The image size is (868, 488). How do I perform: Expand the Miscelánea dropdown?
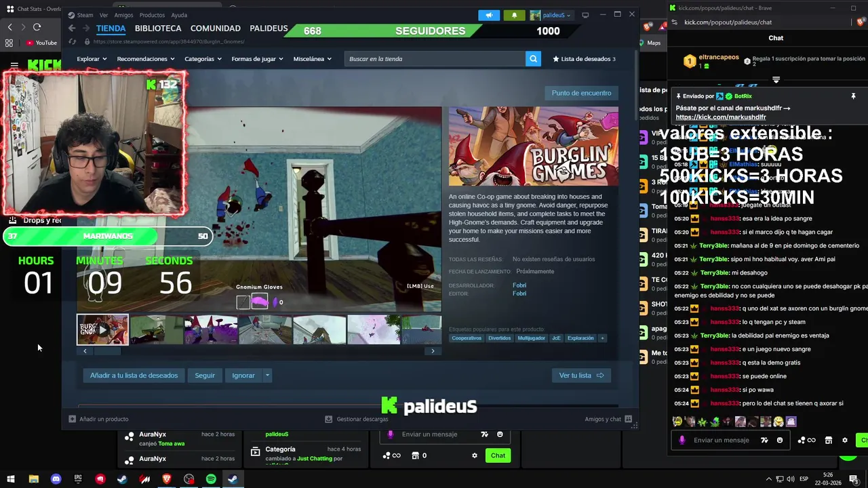click(313, 59)
